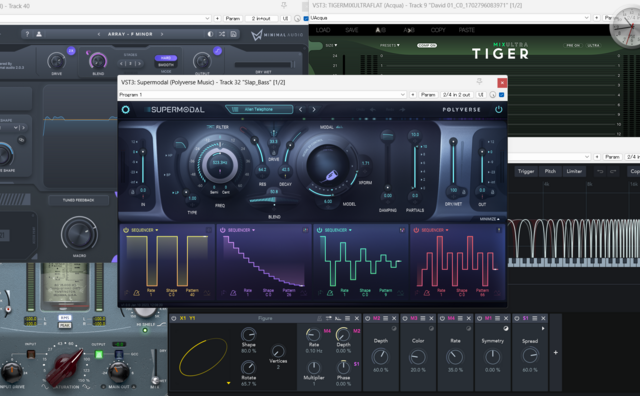The width and height of the screenshot is (640, 396).
Task: Click COPY in Tiger plugin toolbar
Action: pos(438,30)
